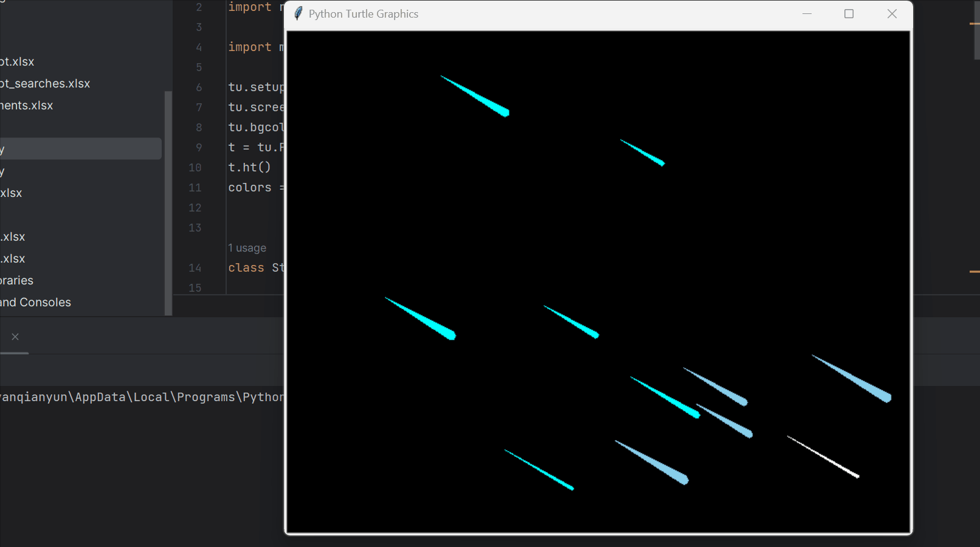Image resolution: width=980 pixels, height=547 pixels.
Task: Maximize the Python Turtle Graphics window
Action: 849,13
